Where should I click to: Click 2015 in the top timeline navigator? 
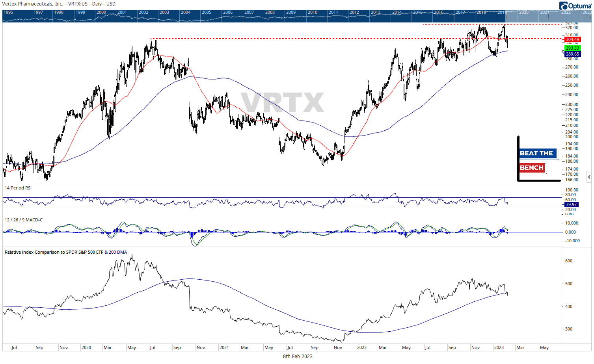coord(418,12)
